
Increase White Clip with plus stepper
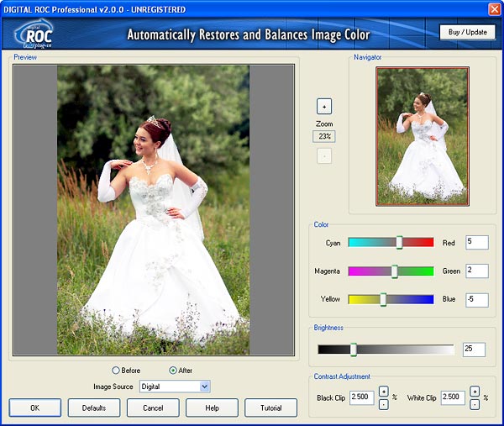point(475,392)
